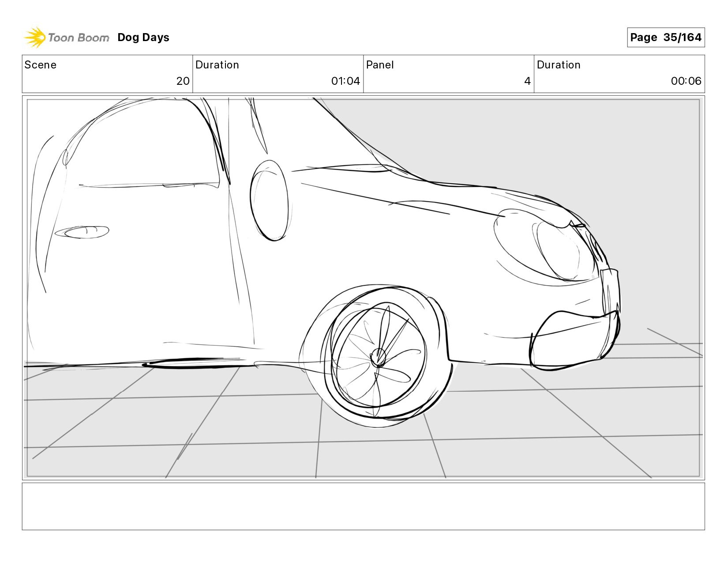Select the panel number '4'
Image resolution: width=728 pixels, height=563 pixels.
[x=527, y=81]
